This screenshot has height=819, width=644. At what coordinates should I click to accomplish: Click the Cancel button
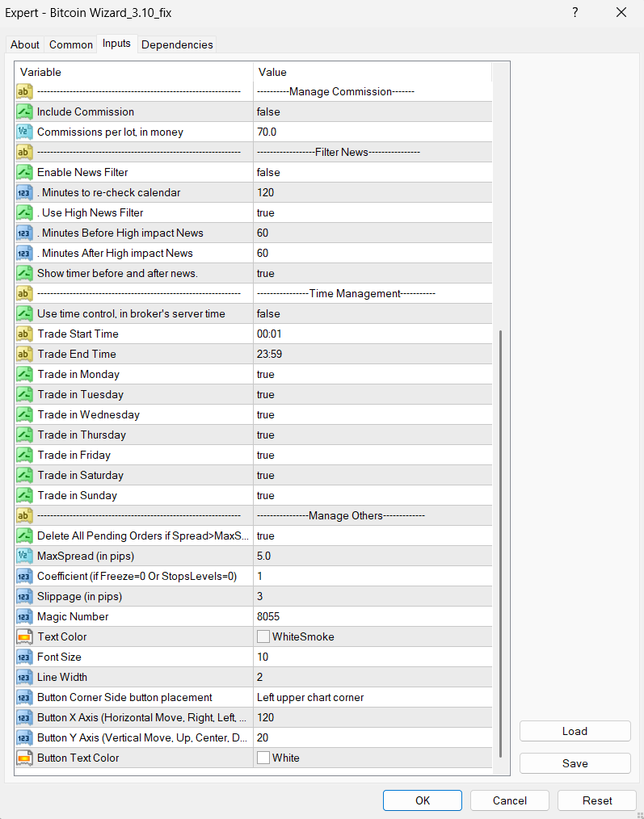coord(510,800)
